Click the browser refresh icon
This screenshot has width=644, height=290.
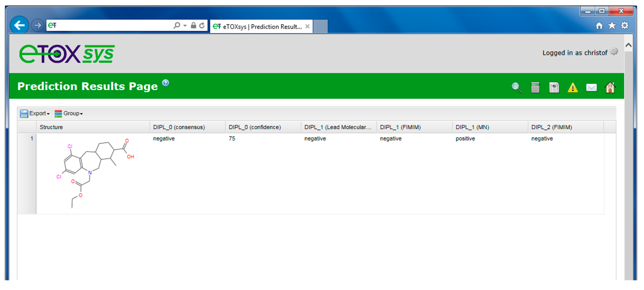click(x=202, y=25)
